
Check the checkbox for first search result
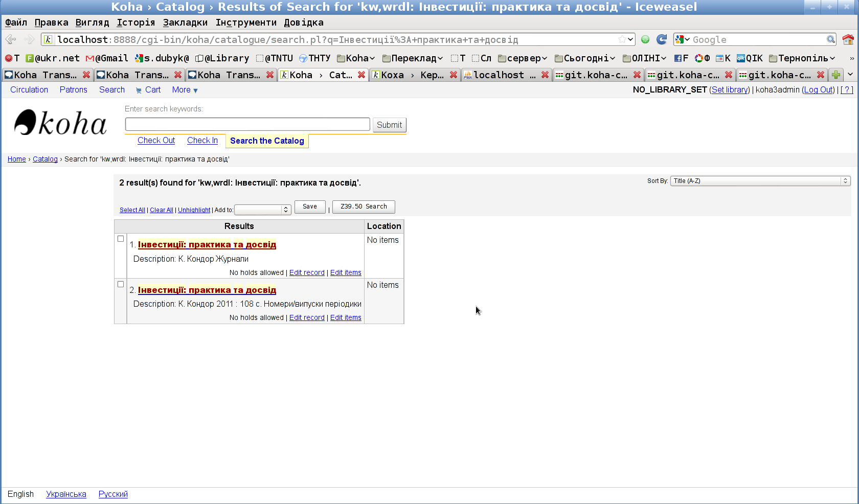point(121,239)
